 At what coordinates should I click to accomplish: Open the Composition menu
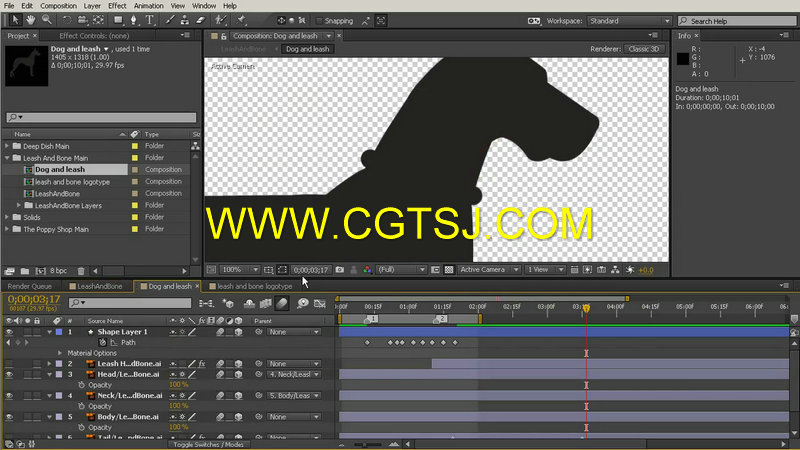pos(58,6)
